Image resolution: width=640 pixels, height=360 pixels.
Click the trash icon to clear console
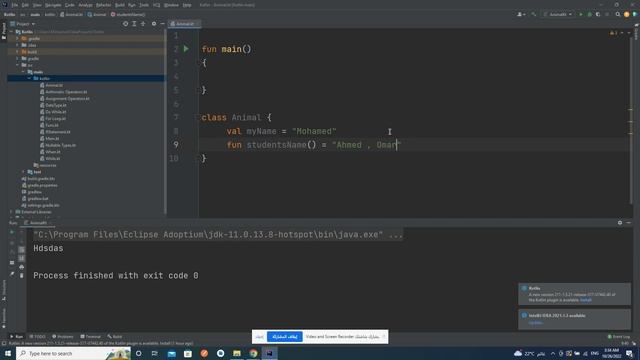22,276
